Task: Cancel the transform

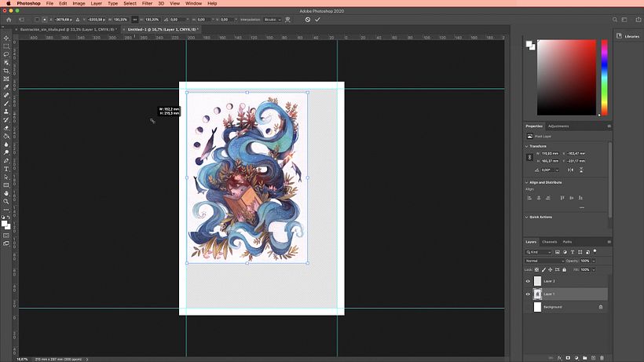Action: coord(308,20)
